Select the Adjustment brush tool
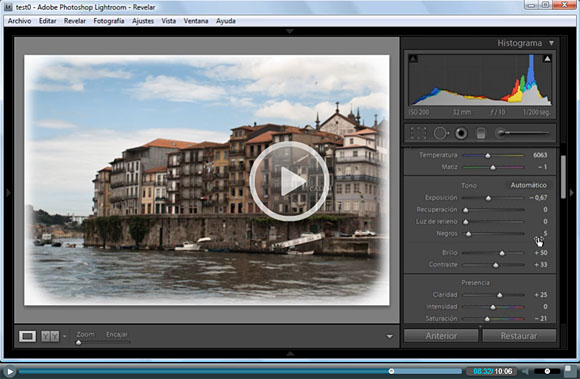The width and height of the screenshot is (580, 379). [x=522, y=133]
